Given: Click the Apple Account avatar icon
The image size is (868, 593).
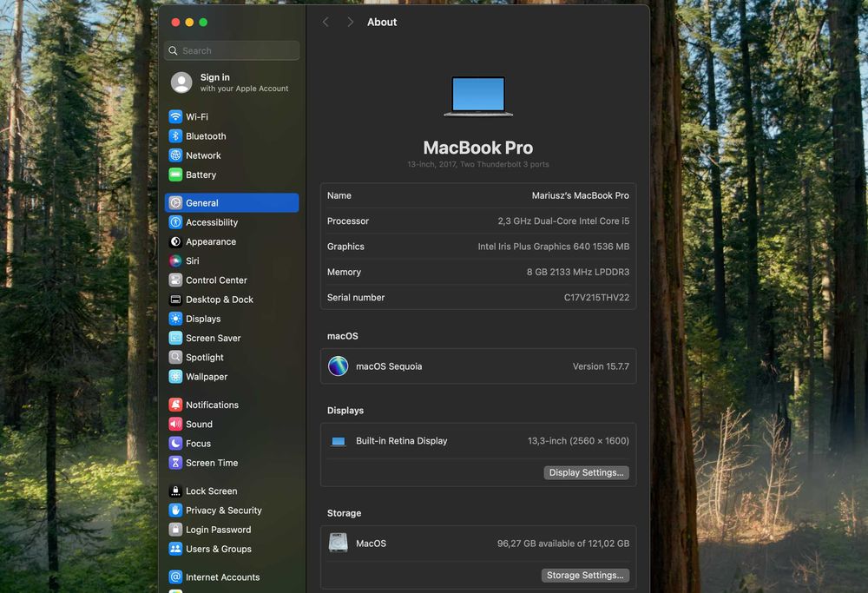Looking at the screenshot, I should 181,82.
